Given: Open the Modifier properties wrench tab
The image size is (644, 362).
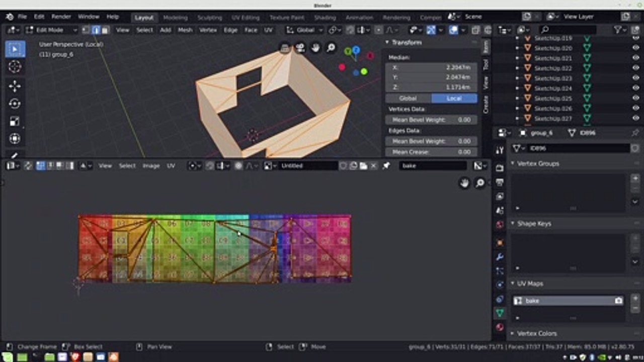Looking at the screenshot, I should click(499, 257).
